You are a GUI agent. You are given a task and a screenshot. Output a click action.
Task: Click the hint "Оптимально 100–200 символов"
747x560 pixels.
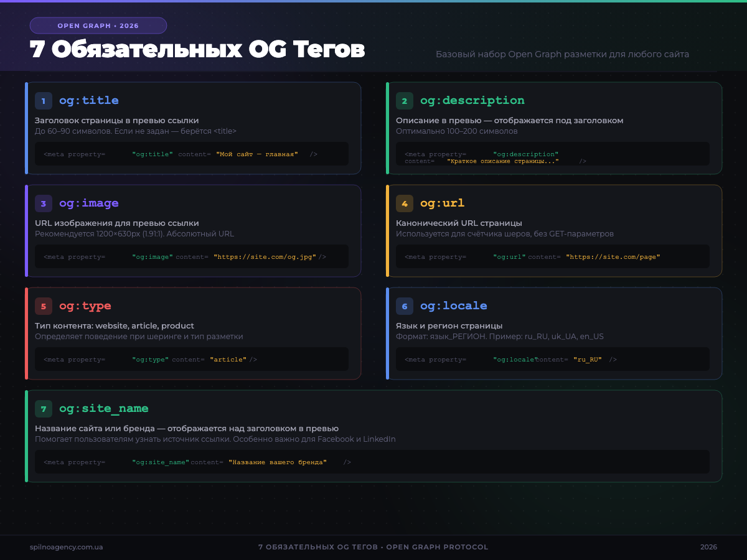(457, 131)
